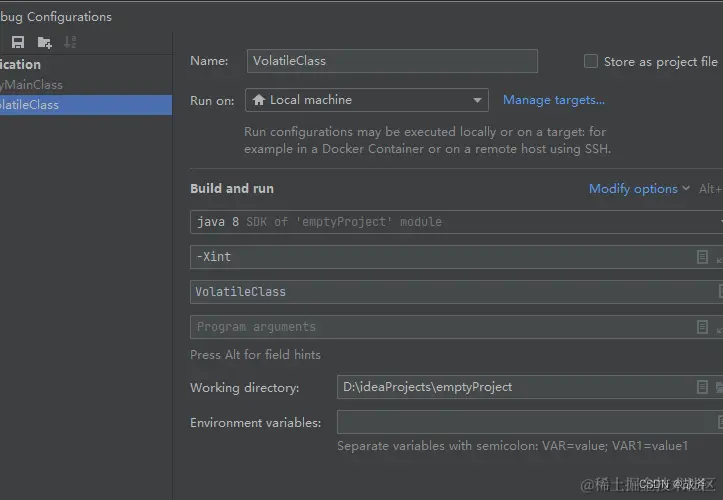This screenshot has height=500, width=723.
Task: Browse the Working directory folder icon
Action: pyautogui.click(x=719, y=387)
